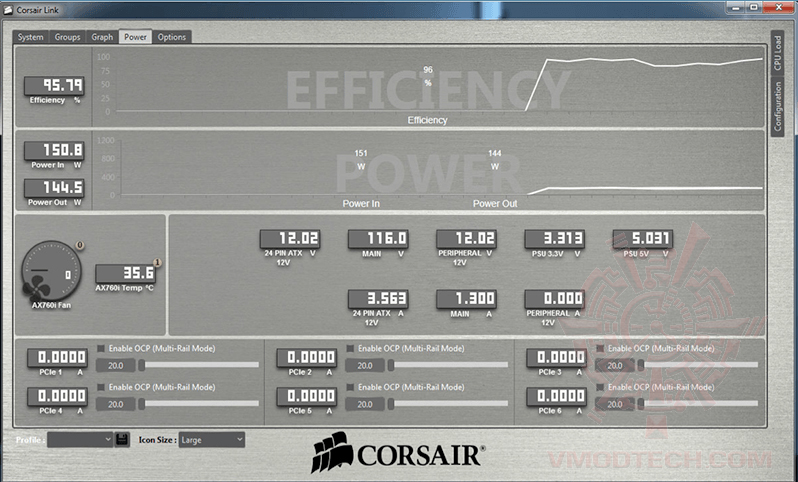Click the PCIe 1 current readout
798x482 pixels.
pos(57,358)
